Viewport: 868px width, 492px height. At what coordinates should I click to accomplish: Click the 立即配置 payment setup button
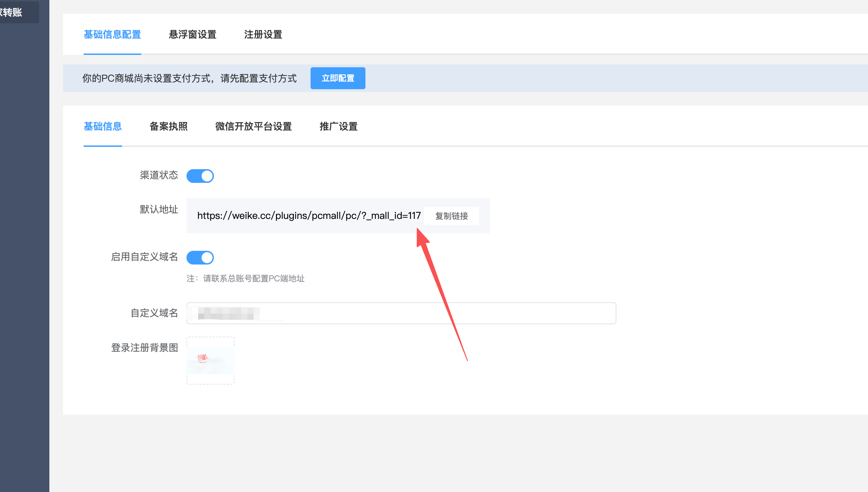[x=338, y=78]
